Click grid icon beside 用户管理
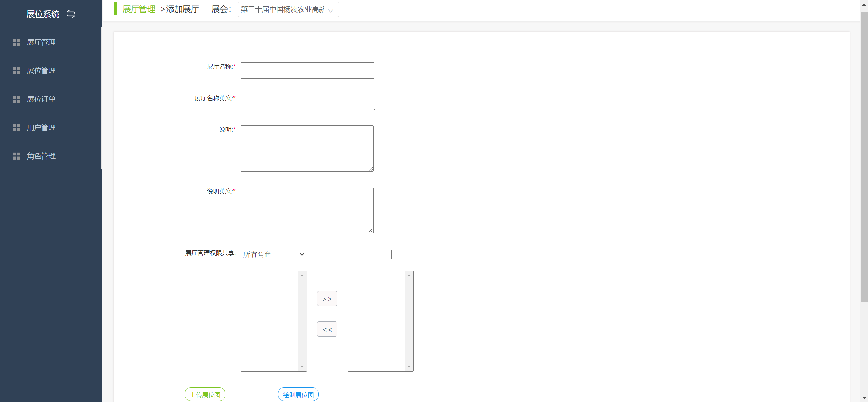The width and height of the screenshot is (868, 402). tap(16, 128)
